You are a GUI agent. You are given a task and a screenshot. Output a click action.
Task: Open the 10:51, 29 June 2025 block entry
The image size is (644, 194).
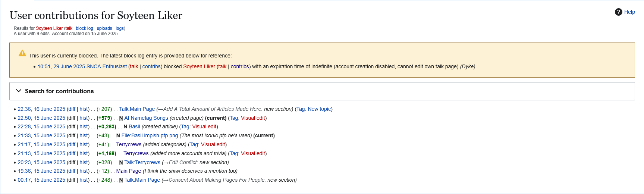click(x=61, y=66)
